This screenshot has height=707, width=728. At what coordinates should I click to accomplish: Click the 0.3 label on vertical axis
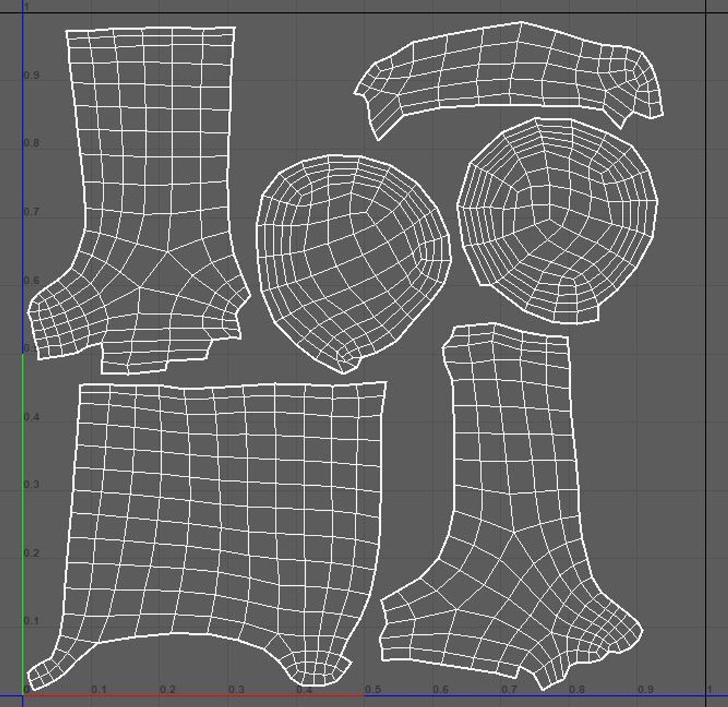(x=31, y=484)
